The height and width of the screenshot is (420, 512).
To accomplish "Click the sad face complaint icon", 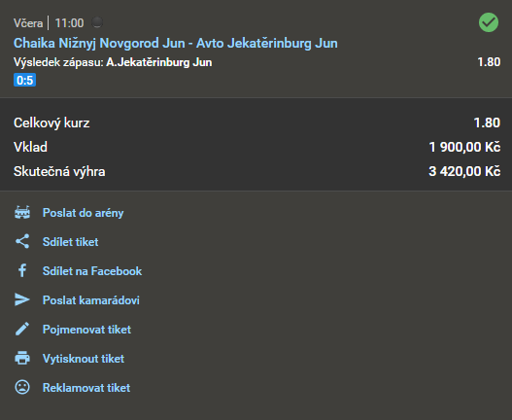I will (22, 387).
